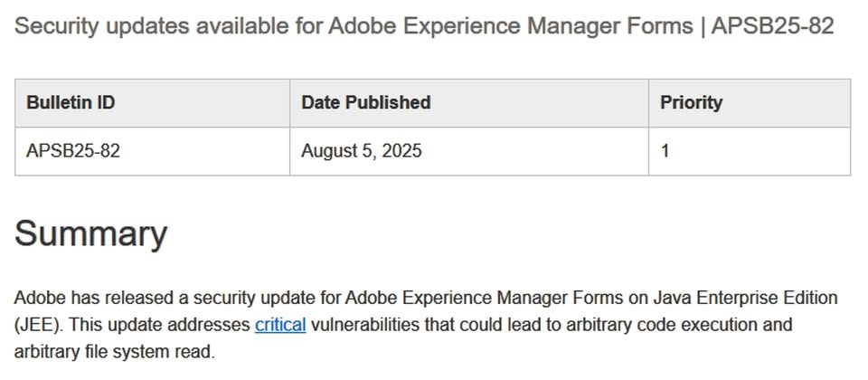
Task: Click the priority value "1" cell
Action: (665, 151)
